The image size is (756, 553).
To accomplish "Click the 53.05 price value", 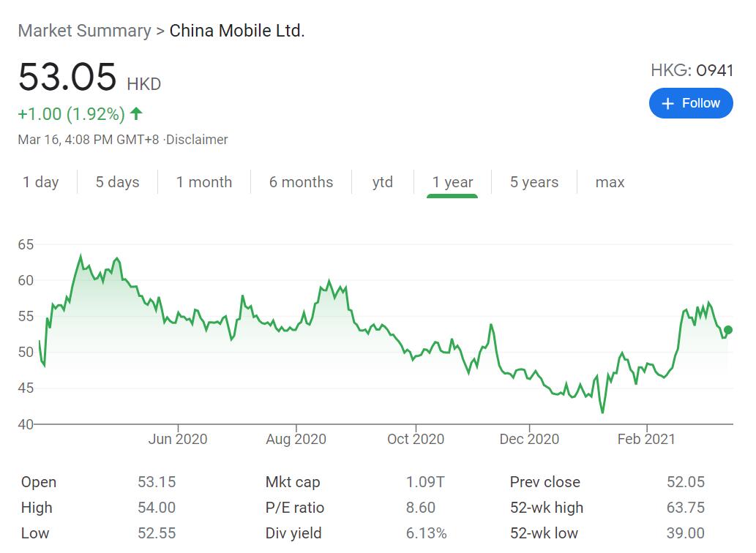I will (x=67, y=78).
